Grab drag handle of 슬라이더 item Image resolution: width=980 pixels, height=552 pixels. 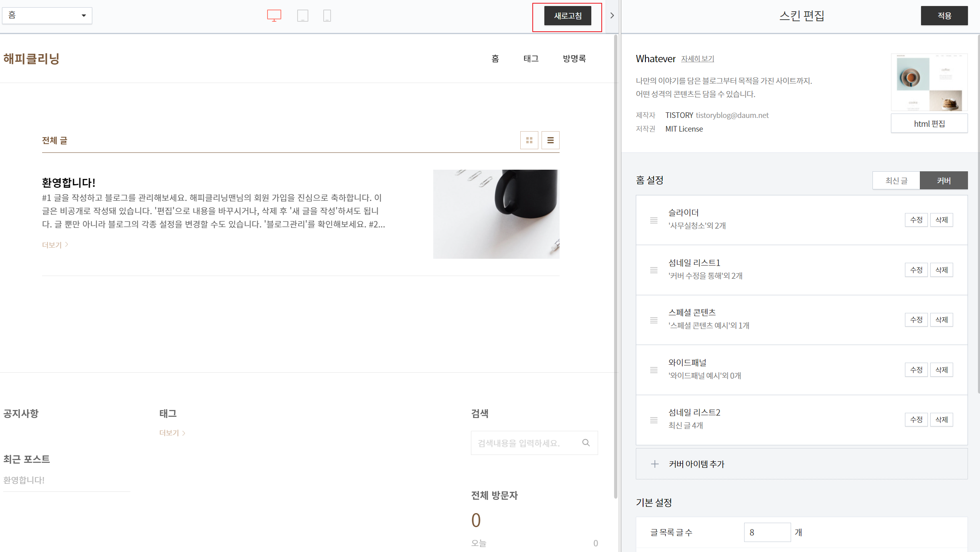click(653, 220)
